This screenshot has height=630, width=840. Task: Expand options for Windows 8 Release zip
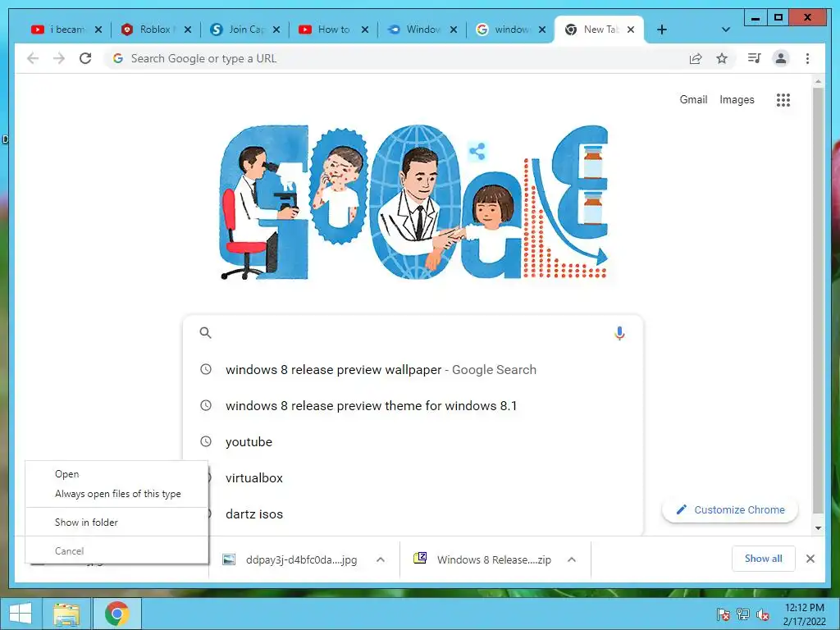572,559
